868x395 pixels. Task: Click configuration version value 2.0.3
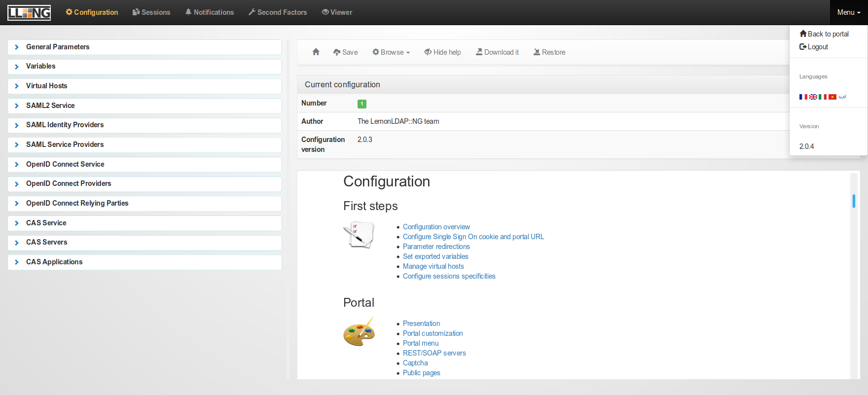365,140
